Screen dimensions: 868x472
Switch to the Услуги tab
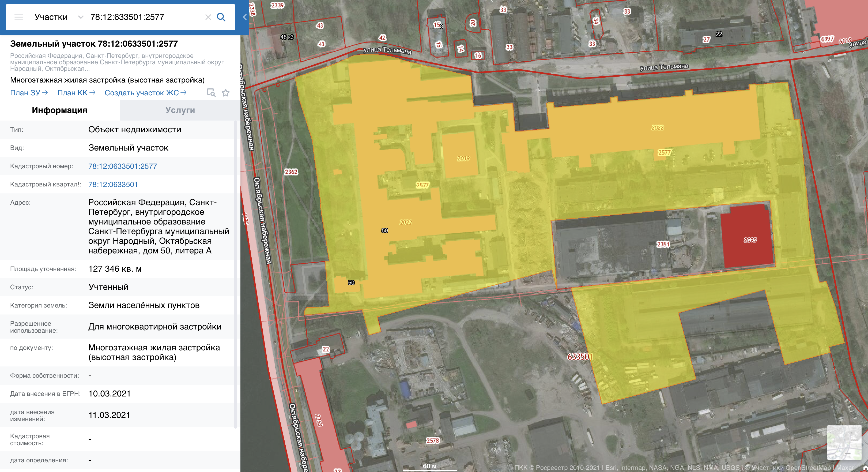[x=180, y=110]
